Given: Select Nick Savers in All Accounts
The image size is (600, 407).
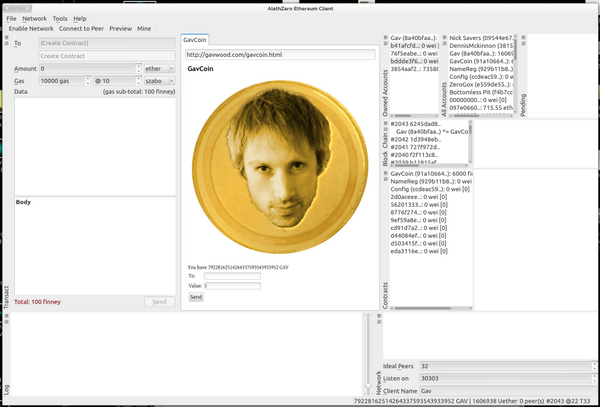Looking at the screenshot, I should pyautogui.click(x=481, y=38).
